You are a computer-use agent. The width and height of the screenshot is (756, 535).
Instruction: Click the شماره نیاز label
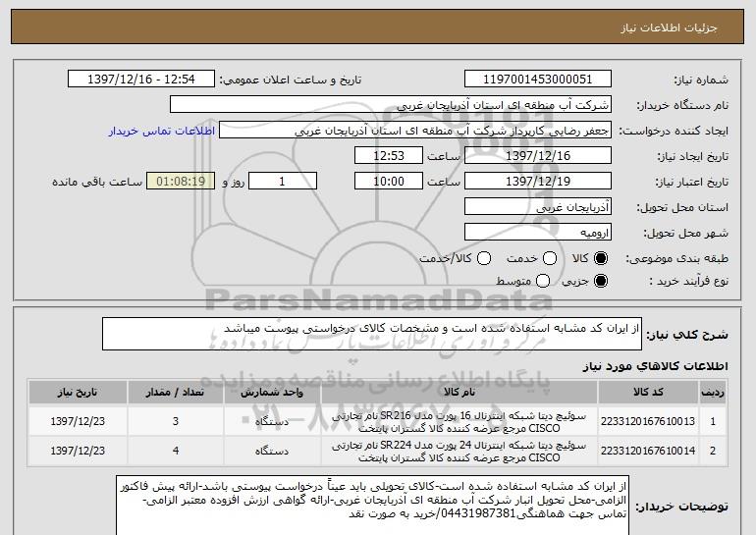(701, 80)
